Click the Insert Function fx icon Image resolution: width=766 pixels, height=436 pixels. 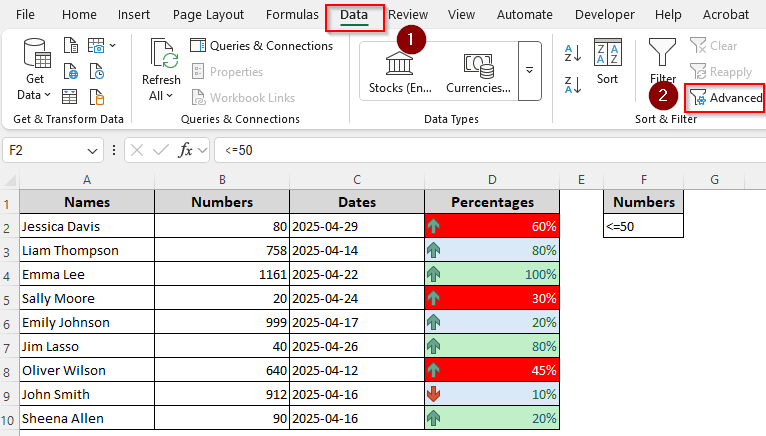click(x=185, y=150)
